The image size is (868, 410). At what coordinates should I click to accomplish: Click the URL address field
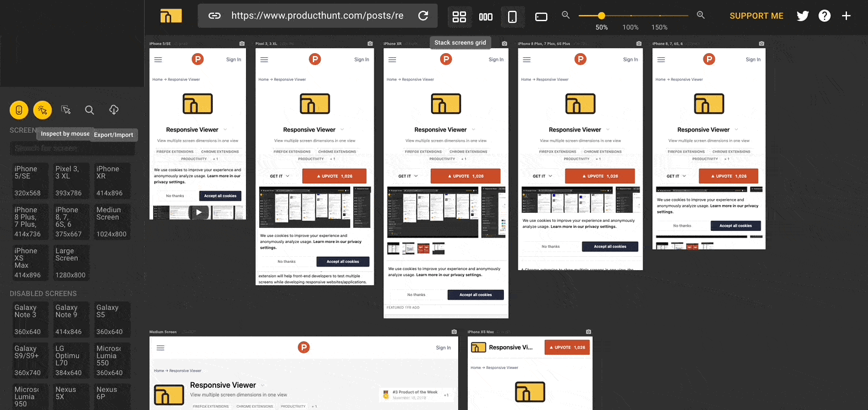pyautogui.click(x=317, y=16)
